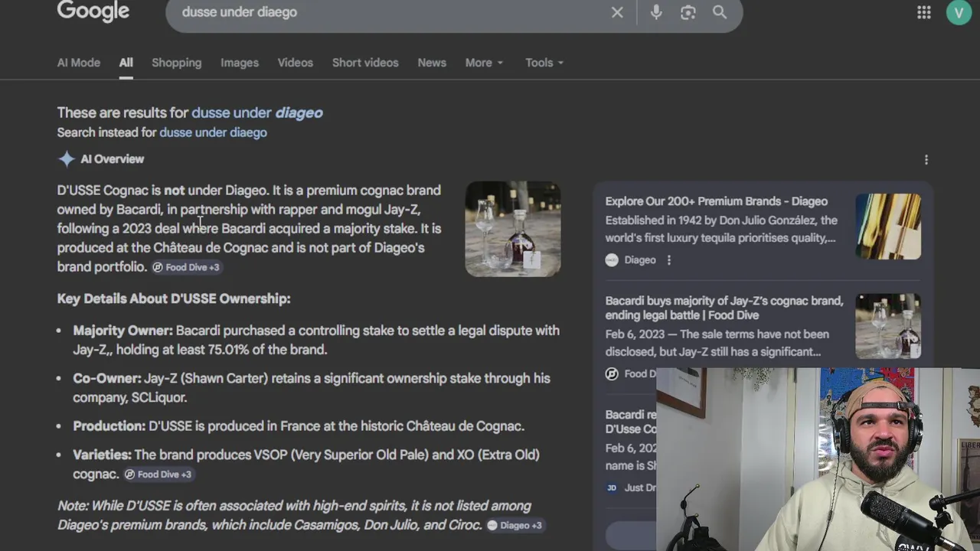Open the Google apps grid icon

click(924, 12)
